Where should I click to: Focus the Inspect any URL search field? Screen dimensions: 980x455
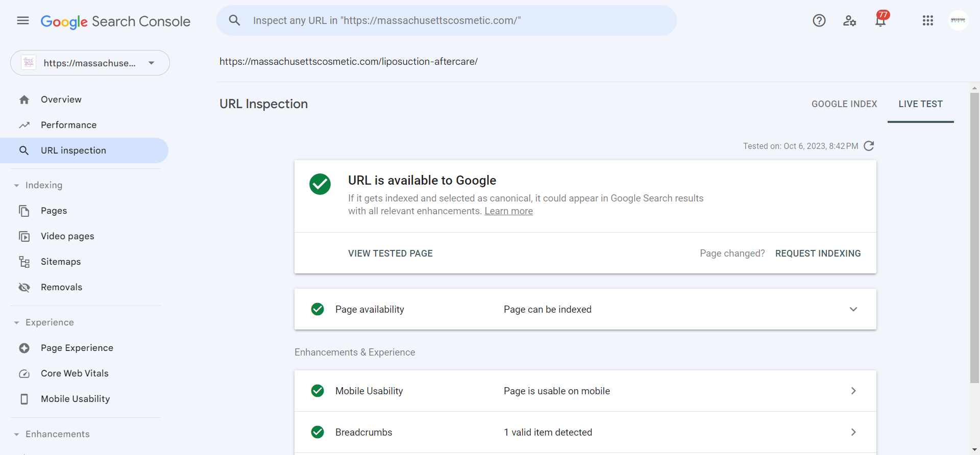click(x=447, y=20)
